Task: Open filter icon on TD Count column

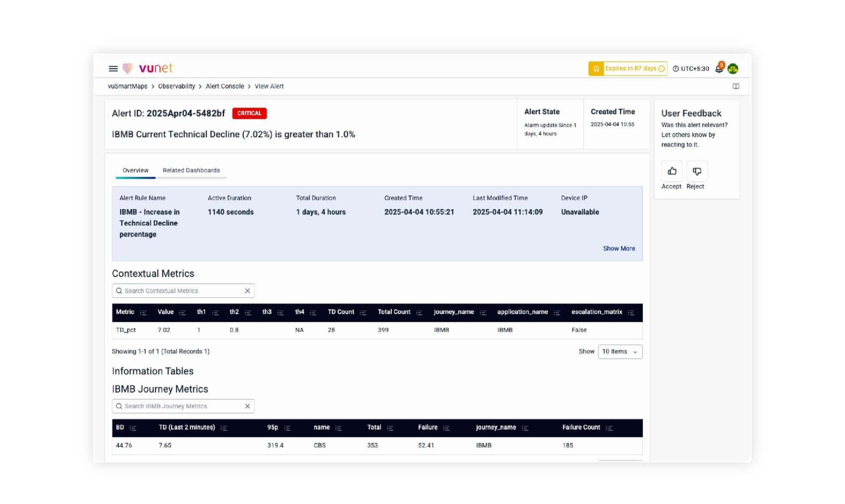Action: (363, 313)
